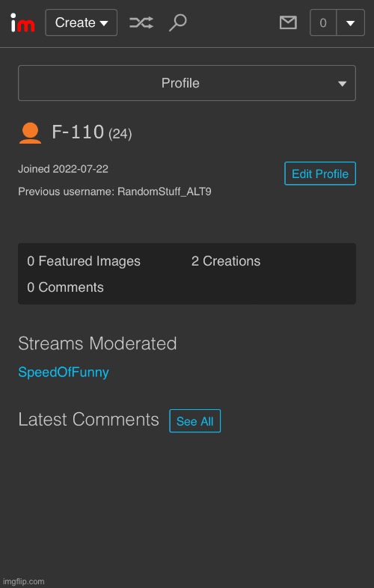This screenshot has width=374, height=588.
Task: Expand the Create dropdown menu
Action: pyautogui.click(x=82, y=22)
